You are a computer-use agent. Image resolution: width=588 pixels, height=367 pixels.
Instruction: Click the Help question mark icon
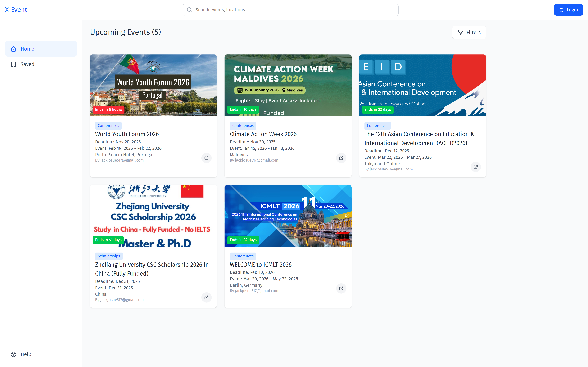[13, 354]
